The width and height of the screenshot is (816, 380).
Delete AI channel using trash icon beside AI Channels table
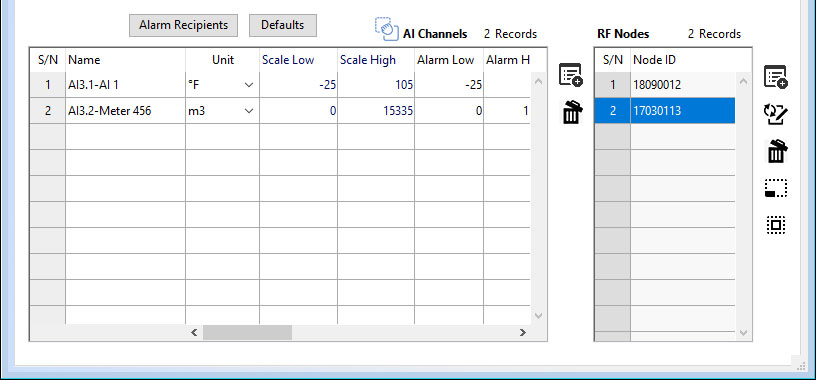click(x=571, y=112)
